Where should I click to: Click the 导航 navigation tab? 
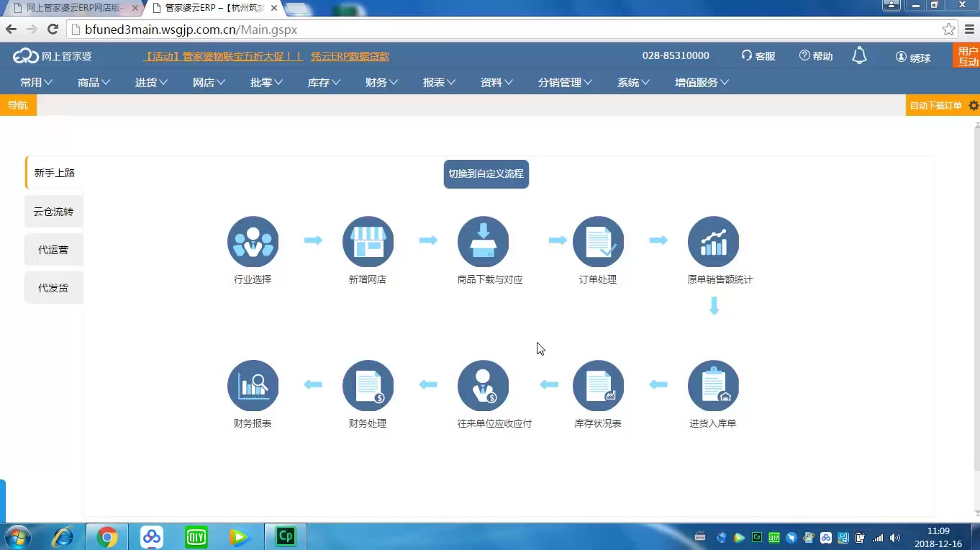[x=17, y=105]
